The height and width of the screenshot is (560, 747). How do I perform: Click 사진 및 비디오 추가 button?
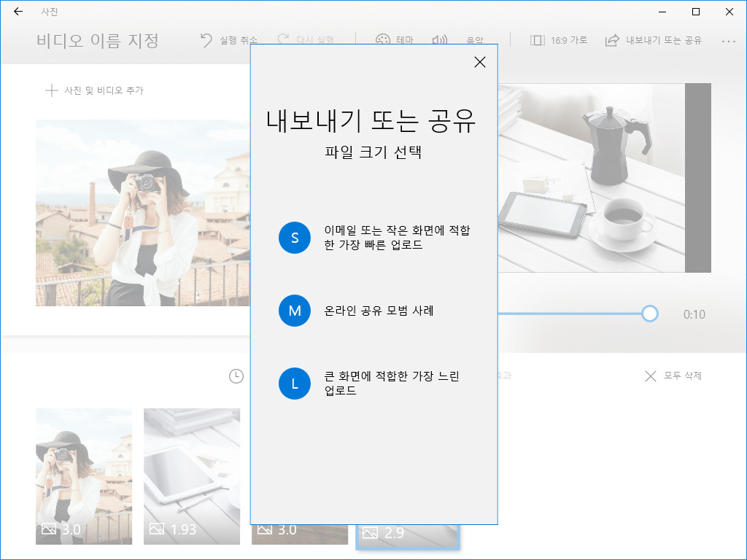pos(94,90)
